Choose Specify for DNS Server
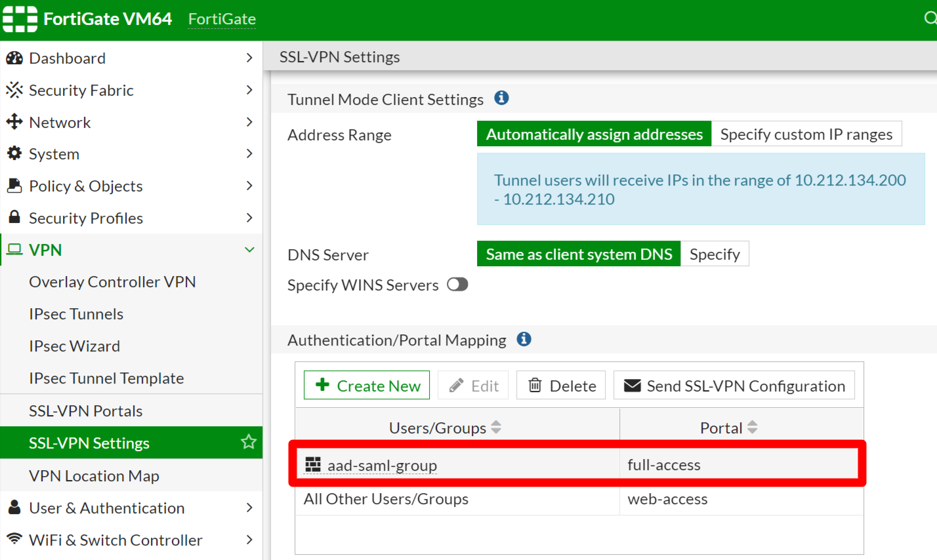 click(x=715, y=254)
